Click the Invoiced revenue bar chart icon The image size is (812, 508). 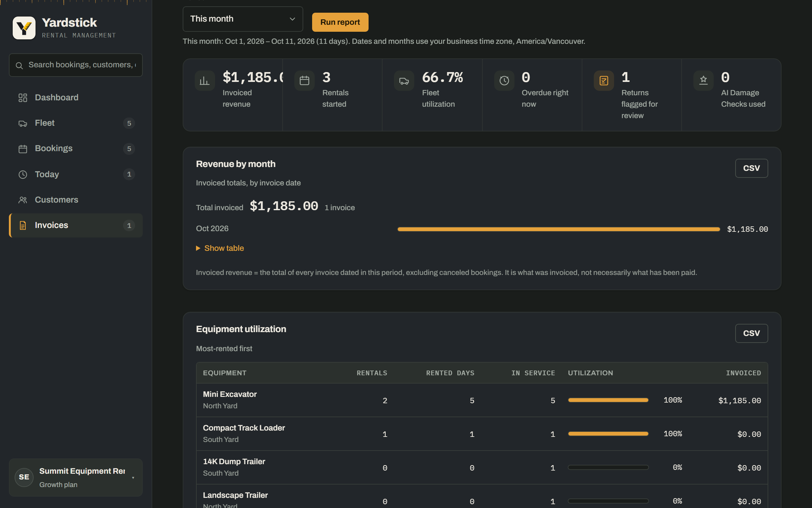[x=205, y=81]
